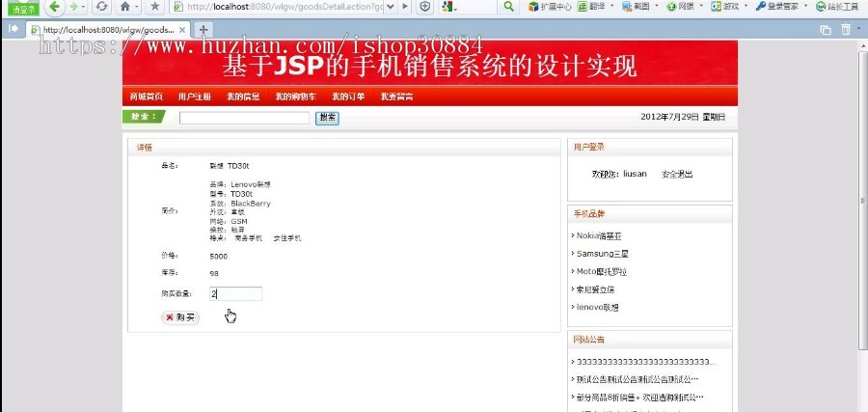
Task: Open the history dropdown next to forward arrow
Action: point(84,7)
